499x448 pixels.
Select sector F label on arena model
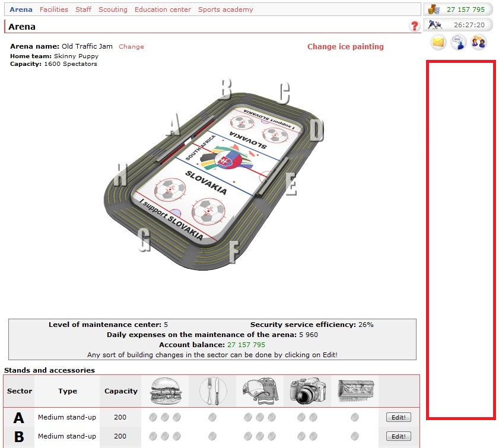pyautogui.click(x=234, y=252)
